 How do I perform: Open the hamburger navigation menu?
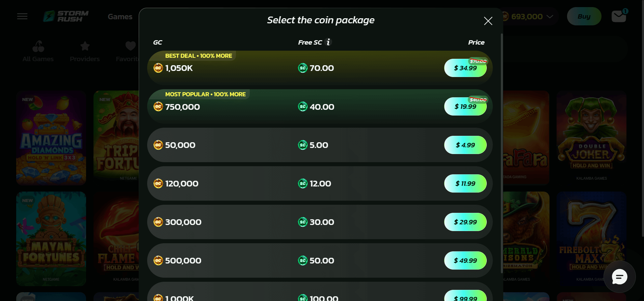click(x=22, y=16)
